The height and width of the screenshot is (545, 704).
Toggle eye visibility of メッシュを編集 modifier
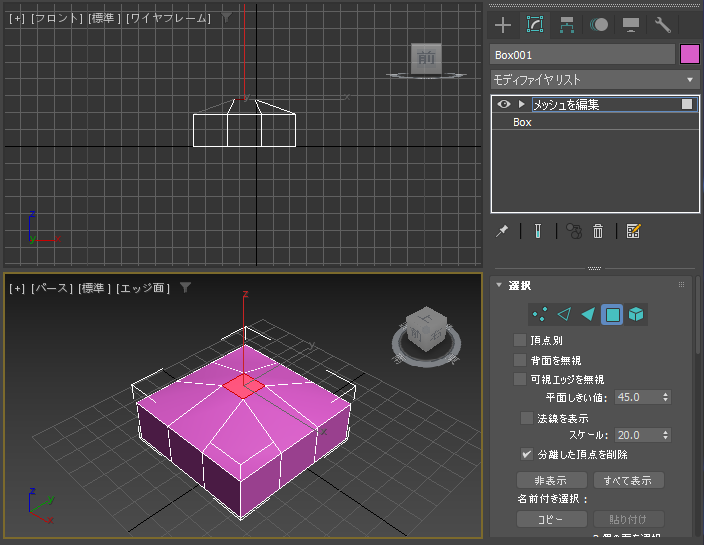pyautogui.click(x=504, y=104)
